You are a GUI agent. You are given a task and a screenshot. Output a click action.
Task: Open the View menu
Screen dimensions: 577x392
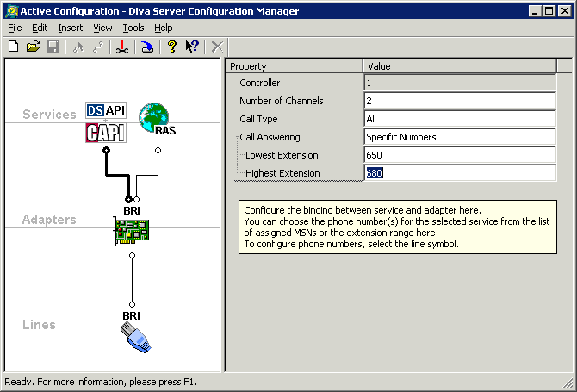pos(102,28)
